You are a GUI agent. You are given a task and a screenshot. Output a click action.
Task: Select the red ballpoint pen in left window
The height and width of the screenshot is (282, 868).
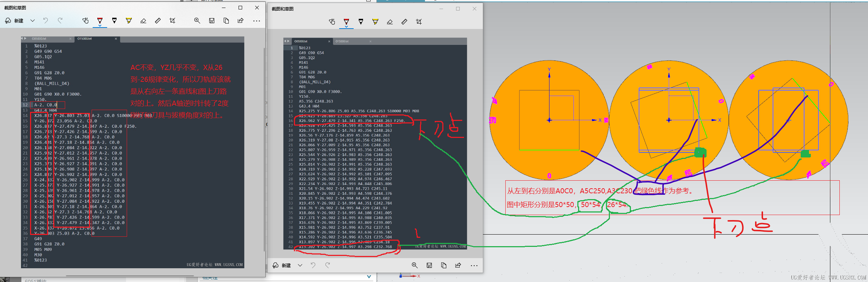100,20
